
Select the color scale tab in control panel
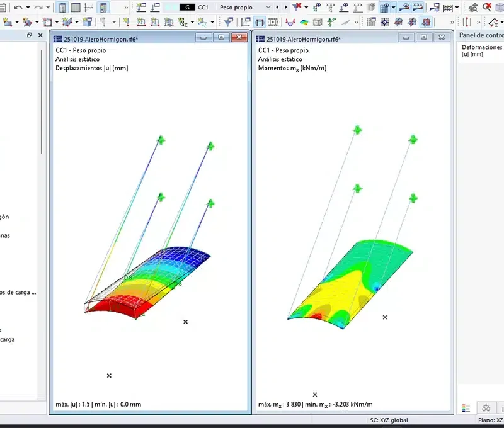(x=466, y=408)
